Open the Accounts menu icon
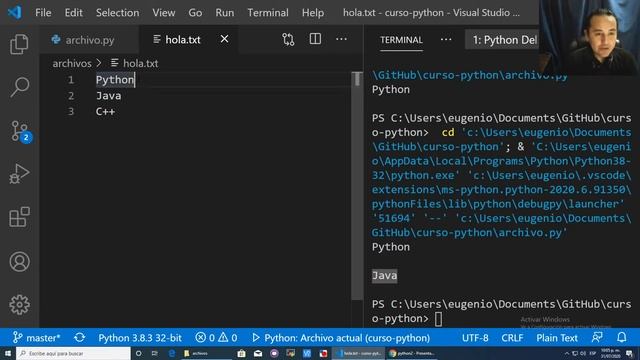Screen dimensions: 640x360 tap(19, 262)
